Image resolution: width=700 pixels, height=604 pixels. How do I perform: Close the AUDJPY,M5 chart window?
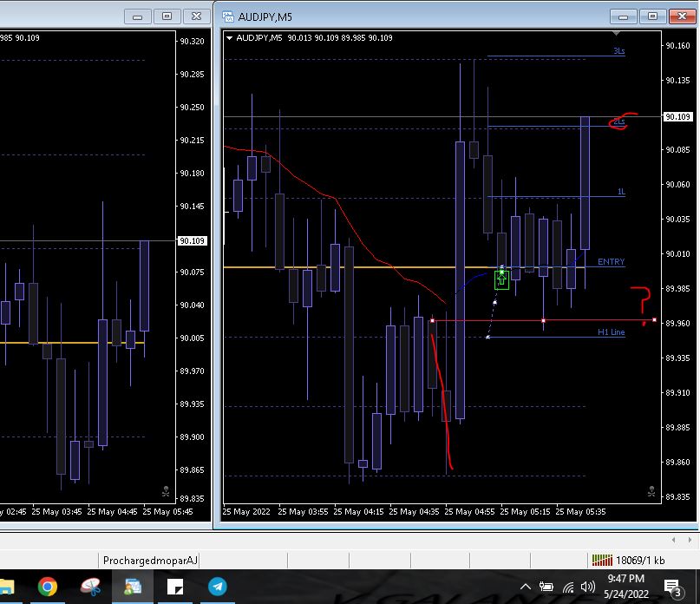pyautogui.click(x=679, y=16)
